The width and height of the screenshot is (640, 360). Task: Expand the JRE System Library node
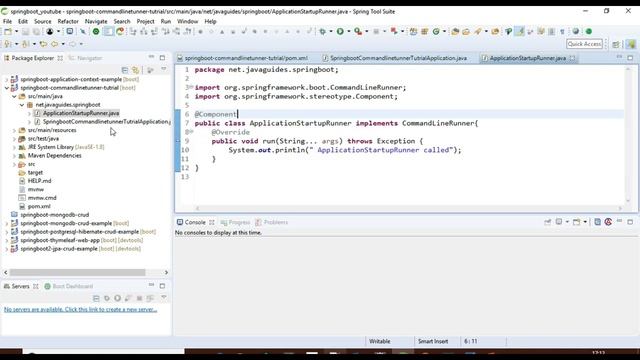tap(14, 147)
